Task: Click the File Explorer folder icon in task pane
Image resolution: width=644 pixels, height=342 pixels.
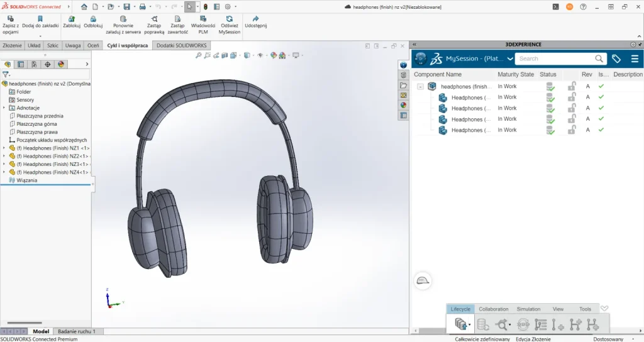Action: tap(403, 85)
